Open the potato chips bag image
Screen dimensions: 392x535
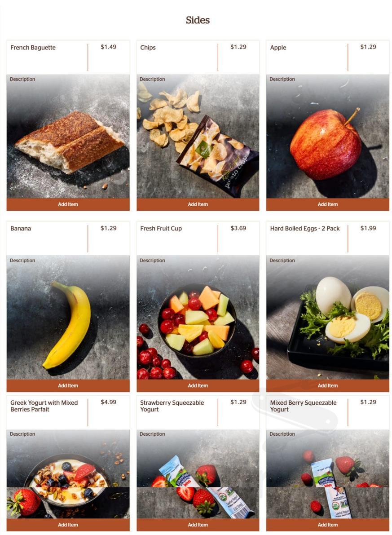click(198, 137)
